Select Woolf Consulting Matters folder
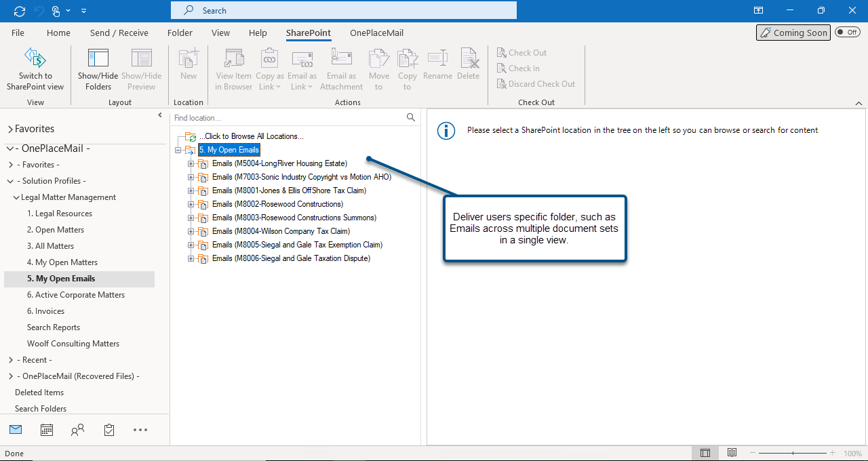Image resolution: width=868 pixels, height=461 pixels. [73, 344]
